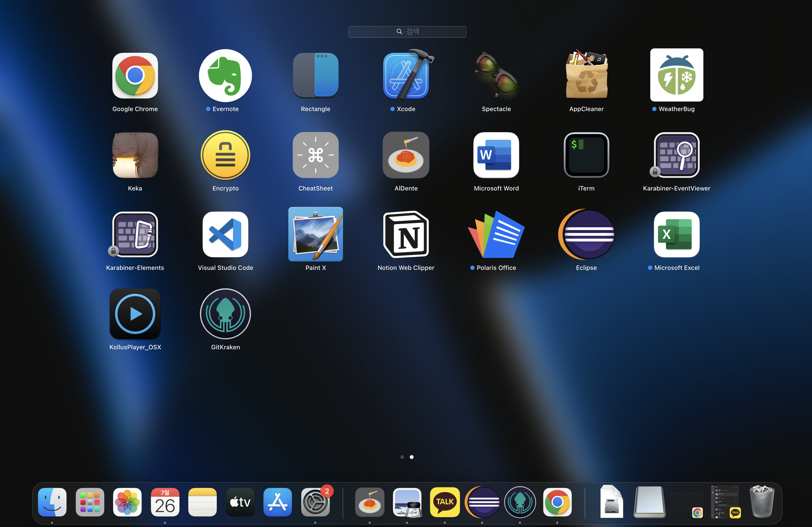Launch Apple TV from the Dock

pos(240,502)
